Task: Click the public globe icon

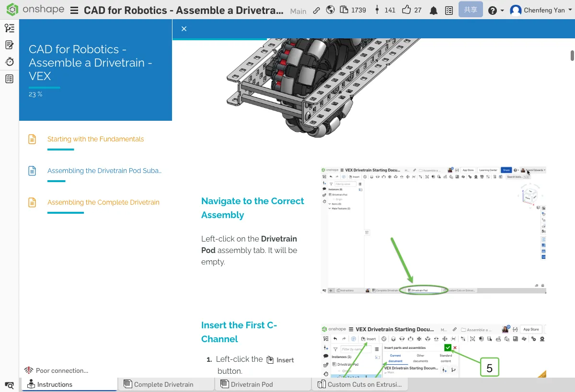Action: pyautogui.click(x=330, y=10)
